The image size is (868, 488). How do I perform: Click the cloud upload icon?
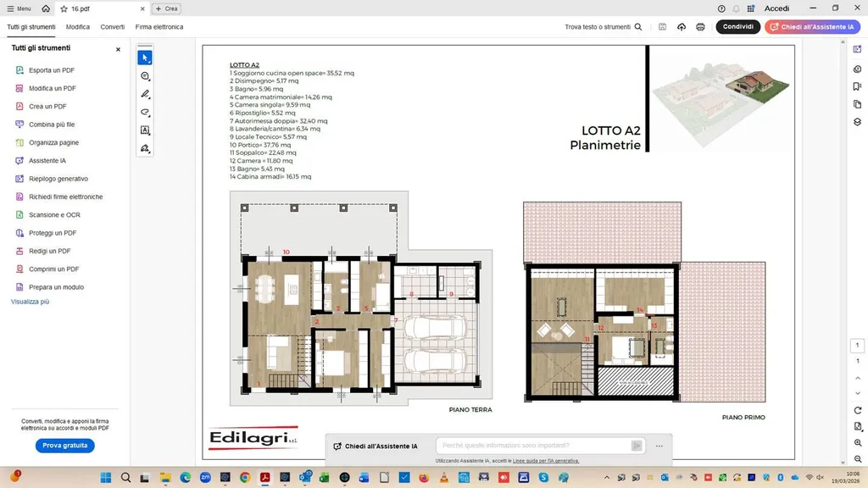tap(682, 27)
